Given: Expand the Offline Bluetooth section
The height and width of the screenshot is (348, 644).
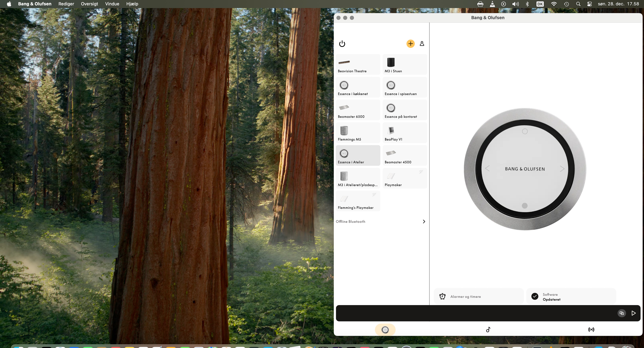Looking at the screenshot, I should pyautogui.click(x=424, y=222).
